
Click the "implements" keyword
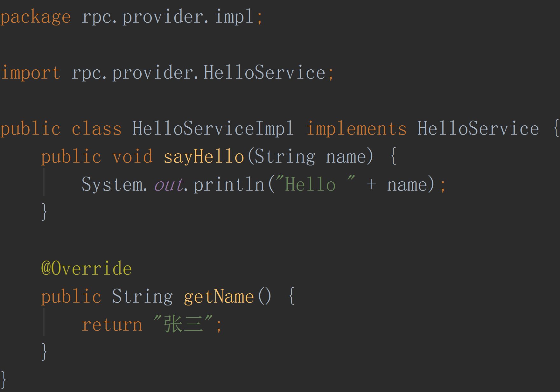(x=356, y=129)
